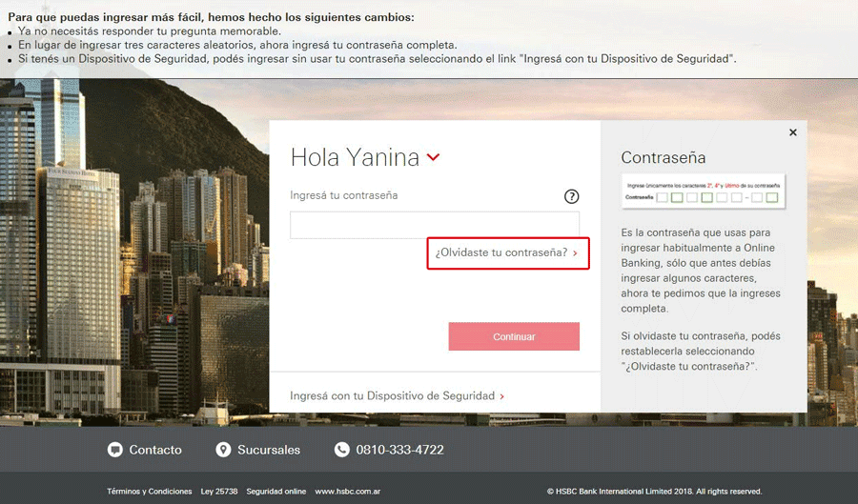858x504 pixels.
Task: Open the Sucursales footer link
Action: click(269, 450)
